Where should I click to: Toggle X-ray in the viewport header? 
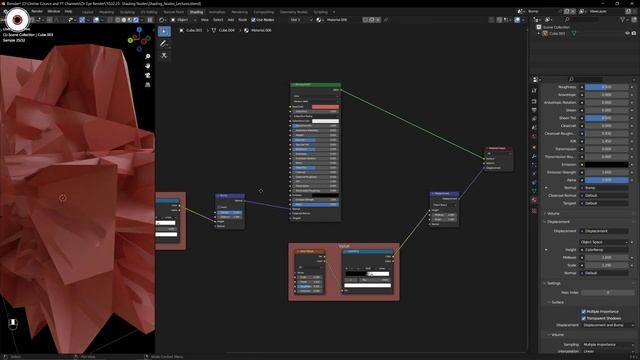tap(110, 20)
